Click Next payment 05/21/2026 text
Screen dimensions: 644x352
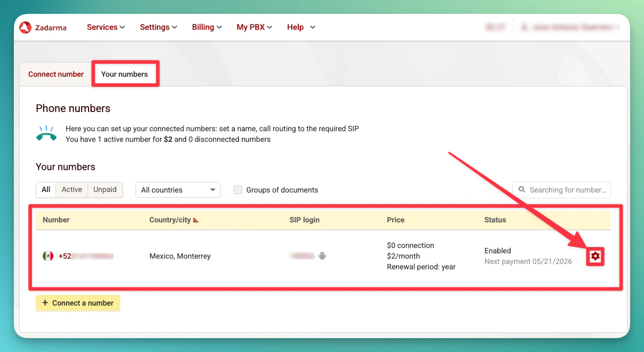[528, 261]
